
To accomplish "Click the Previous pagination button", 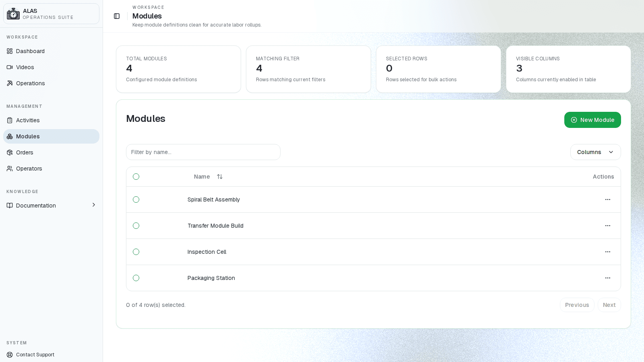I will coord(577,305).
